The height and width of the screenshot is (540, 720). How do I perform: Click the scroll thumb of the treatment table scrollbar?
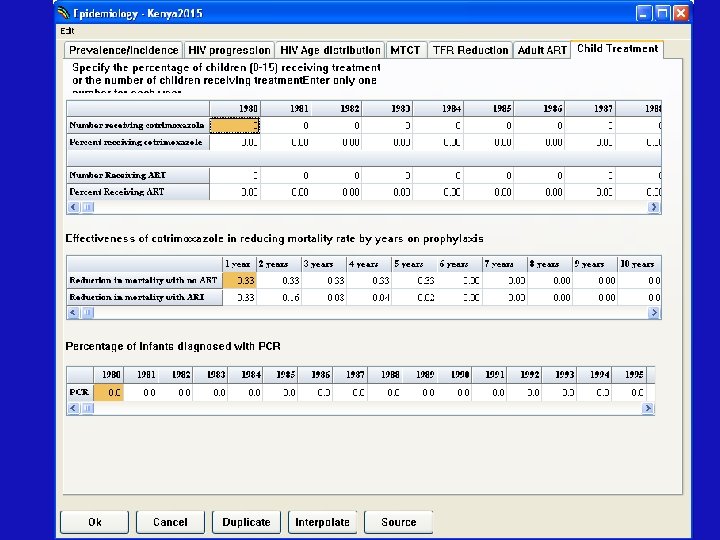pyautogui.click(x=87, y=207)
